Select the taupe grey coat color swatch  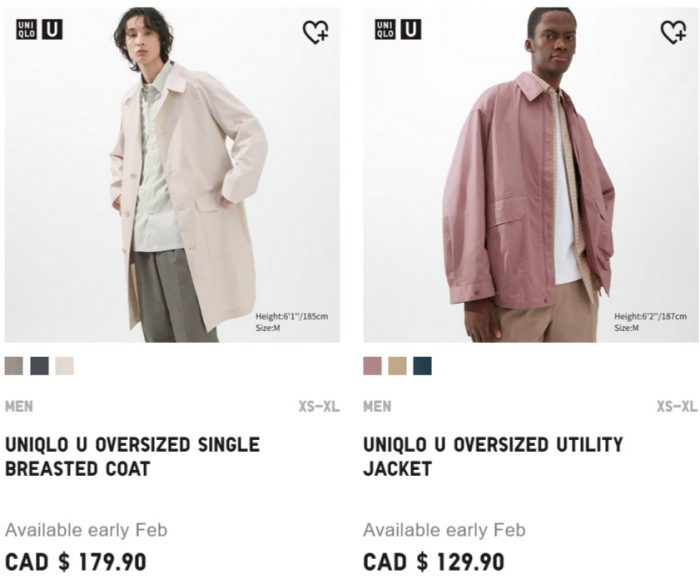coord(14,366)
